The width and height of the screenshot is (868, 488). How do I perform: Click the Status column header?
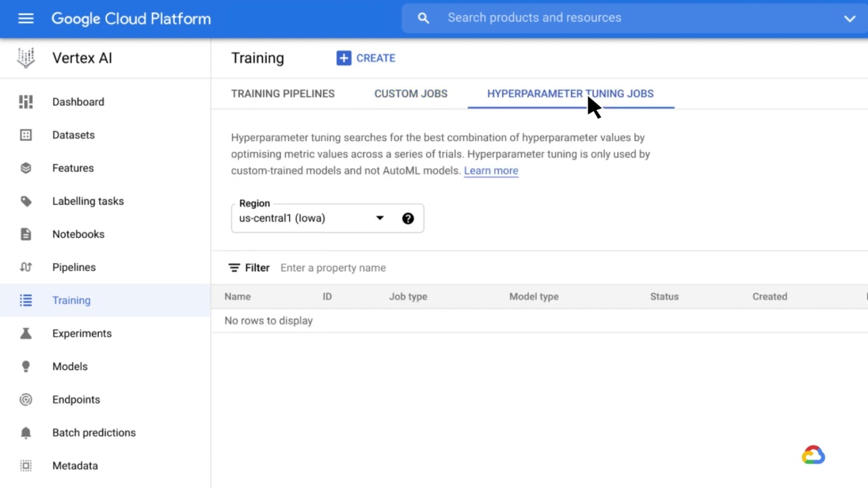click(x=664, y=297)
